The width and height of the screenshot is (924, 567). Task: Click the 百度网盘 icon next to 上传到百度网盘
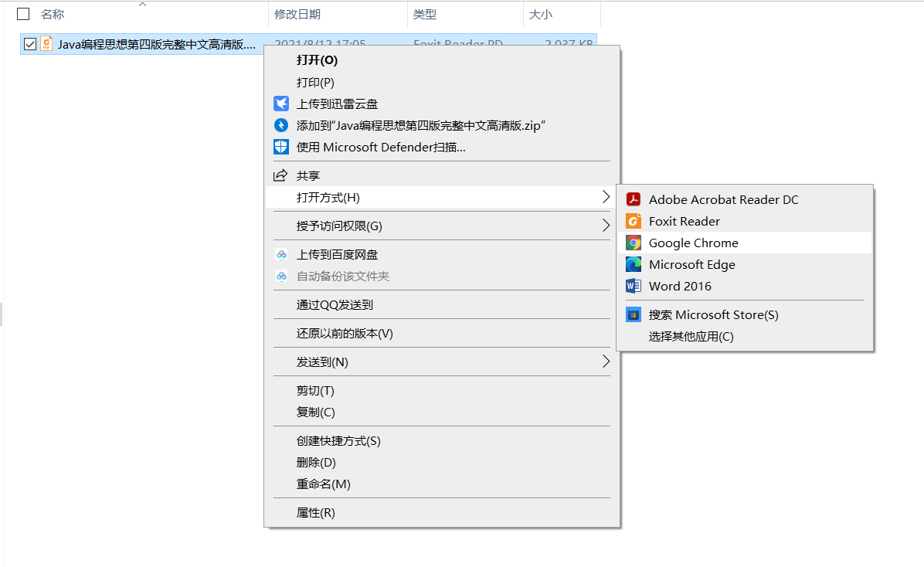[280, 254]
